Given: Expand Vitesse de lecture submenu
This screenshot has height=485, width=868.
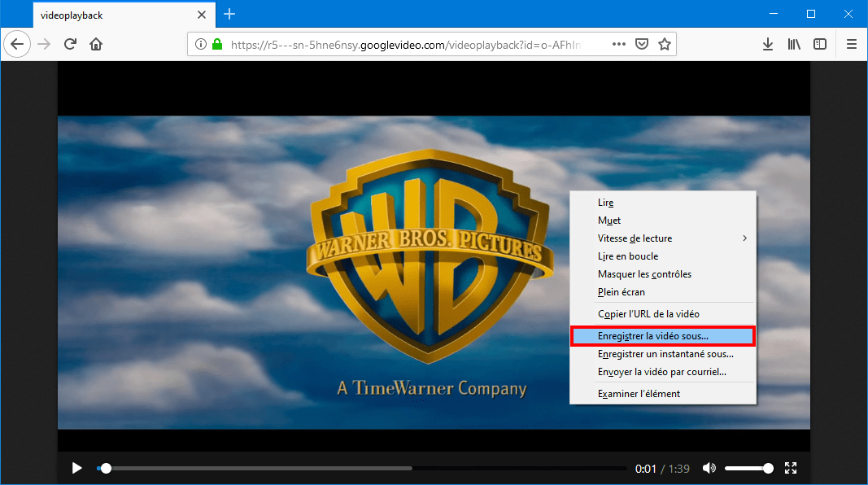Looking at the screenshot, I should click(x=663, y=238).
